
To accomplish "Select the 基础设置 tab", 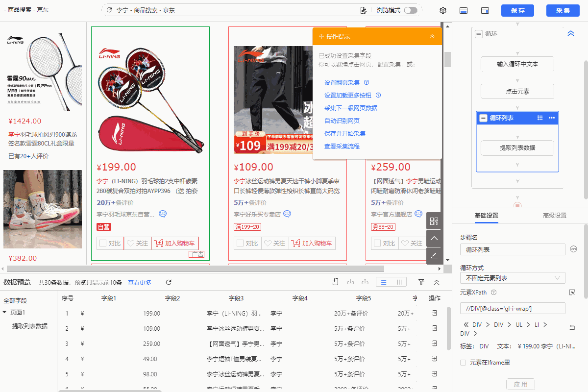I will pyautogui.click(x=486, y=216).
